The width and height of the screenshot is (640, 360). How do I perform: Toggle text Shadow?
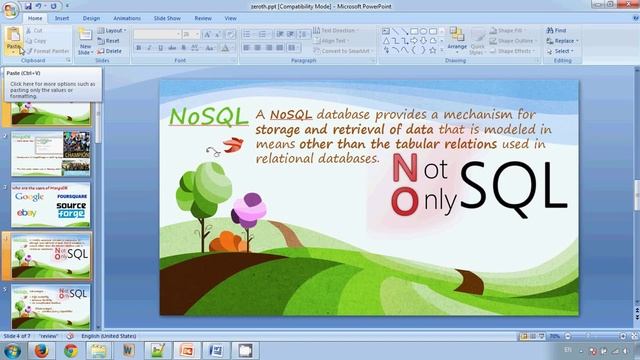coord(183,48)
